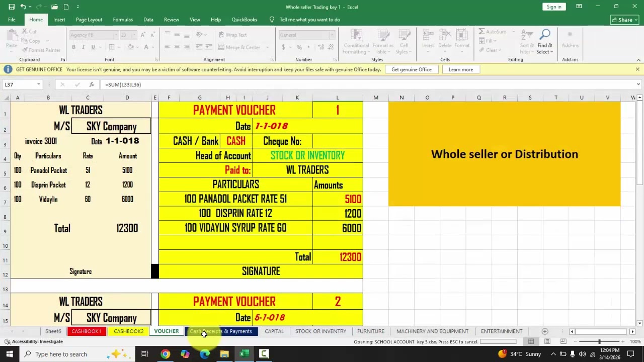Switch to Page Layout view in status bar
This screenshot has height=362, width=644.
point(547,341)
